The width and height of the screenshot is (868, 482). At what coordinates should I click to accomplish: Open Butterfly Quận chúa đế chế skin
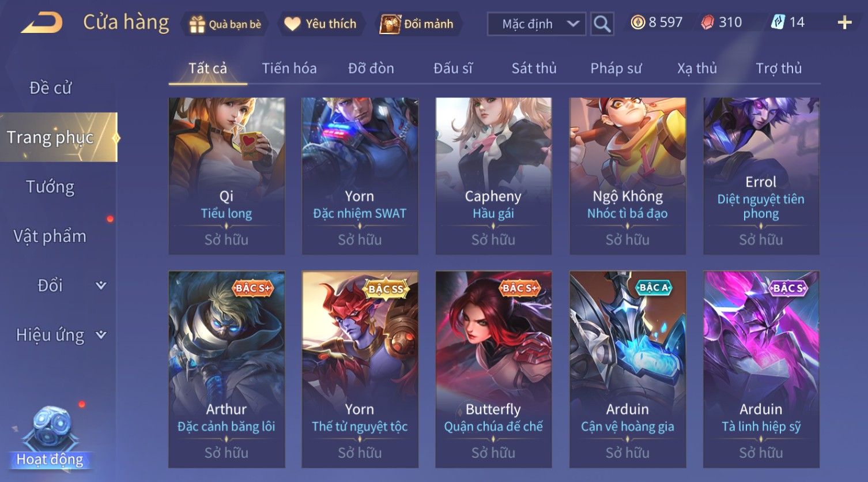(493, 369)
